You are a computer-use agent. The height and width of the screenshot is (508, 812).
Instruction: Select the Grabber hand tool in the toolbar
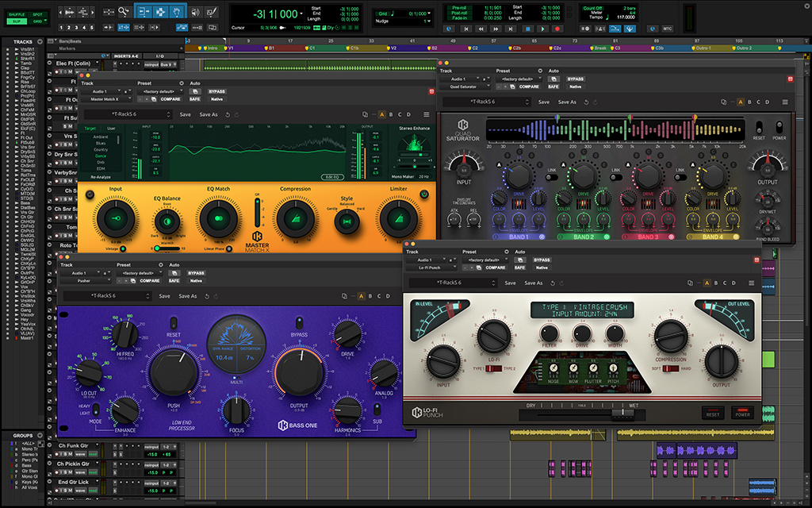(177, 11)
